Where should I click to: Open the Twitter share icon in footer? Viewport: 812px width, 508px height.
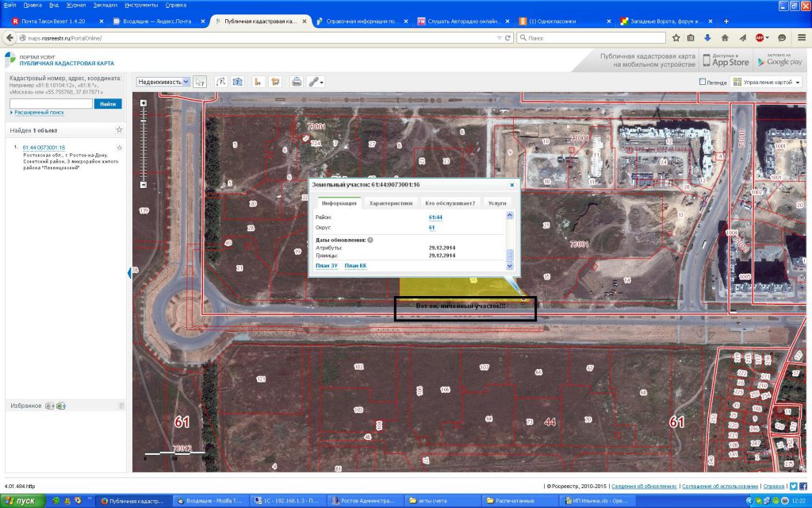[793, 487]
